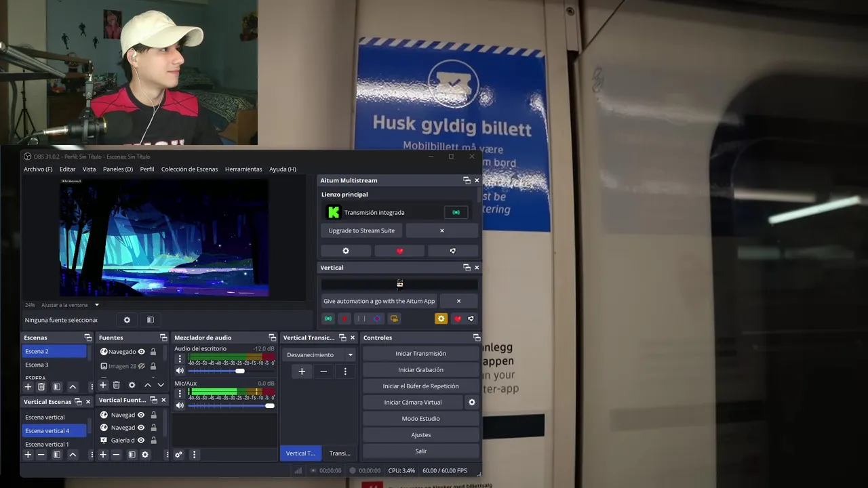Open Mic/Aux three-dot options menu
868x488 pixels.
(x=179, y=394)
